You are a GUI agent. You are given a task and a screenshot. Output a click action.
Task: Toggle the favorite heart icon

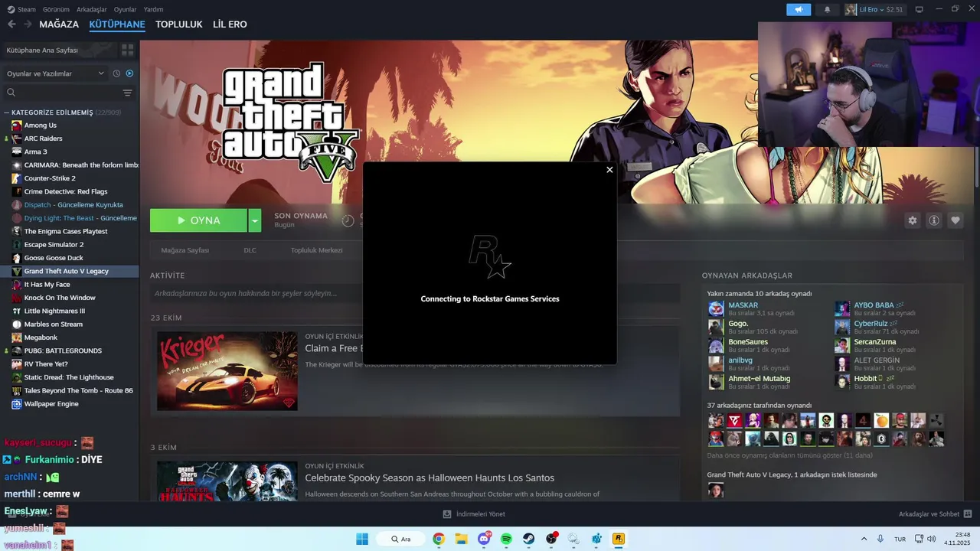tap(955, 220)
